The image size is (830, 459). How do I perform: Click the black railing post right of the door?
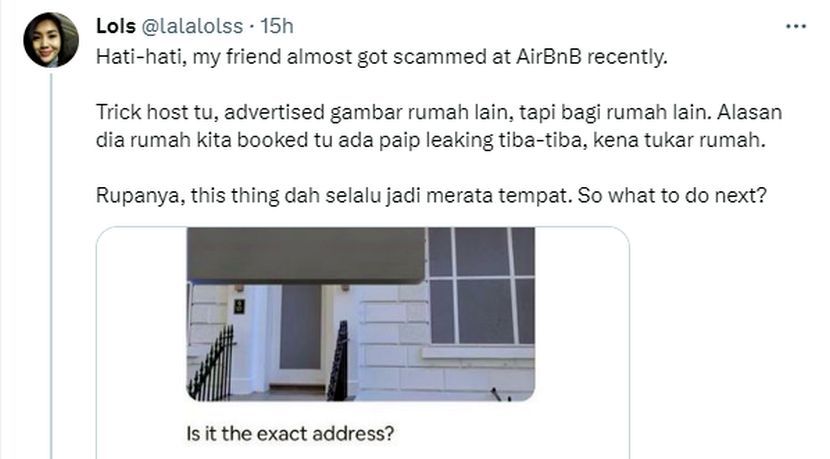[x=339, y=361]
